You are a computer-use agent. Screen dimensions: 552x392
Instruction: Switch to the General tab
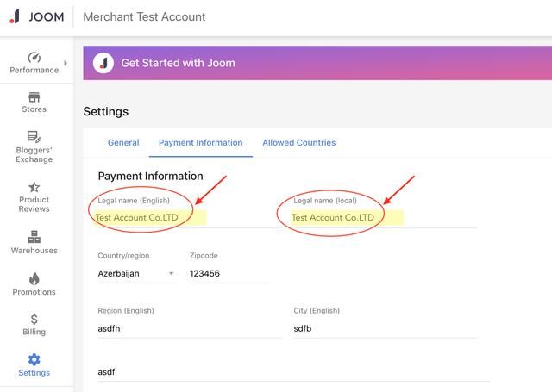pos(123,143)
